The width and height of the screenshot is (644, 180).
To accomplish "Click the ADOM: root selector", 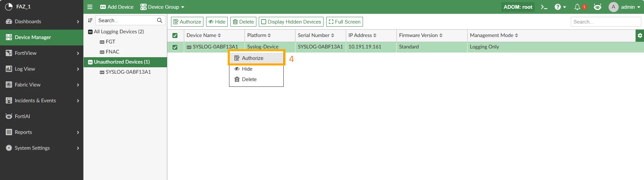I will click(518, 7).
